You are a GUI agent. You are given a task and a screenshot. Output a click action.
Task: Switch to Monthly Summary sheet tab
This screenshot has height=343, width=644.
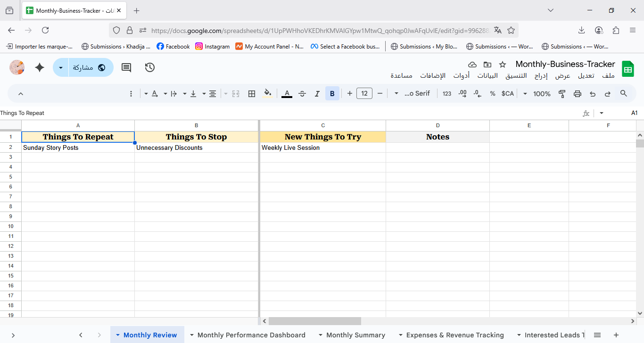point(355,335)
